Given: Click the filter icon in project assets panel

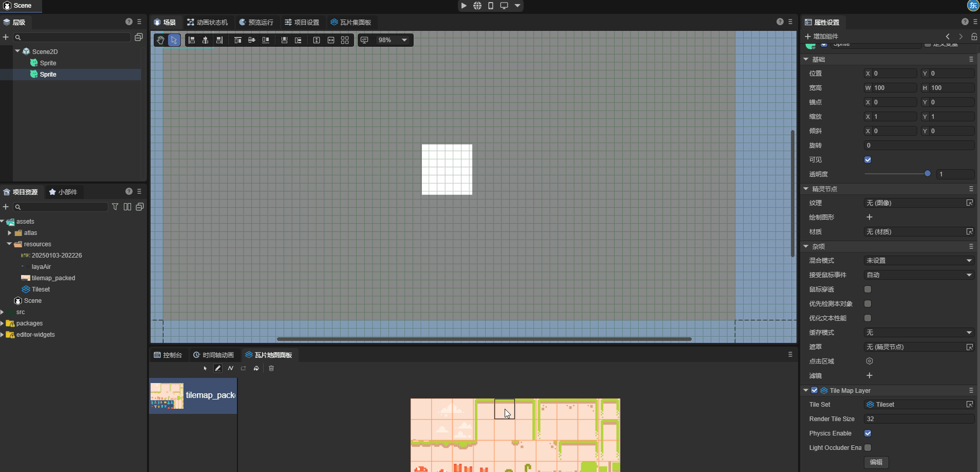Looking at the screenshot, I should (115, 207).
